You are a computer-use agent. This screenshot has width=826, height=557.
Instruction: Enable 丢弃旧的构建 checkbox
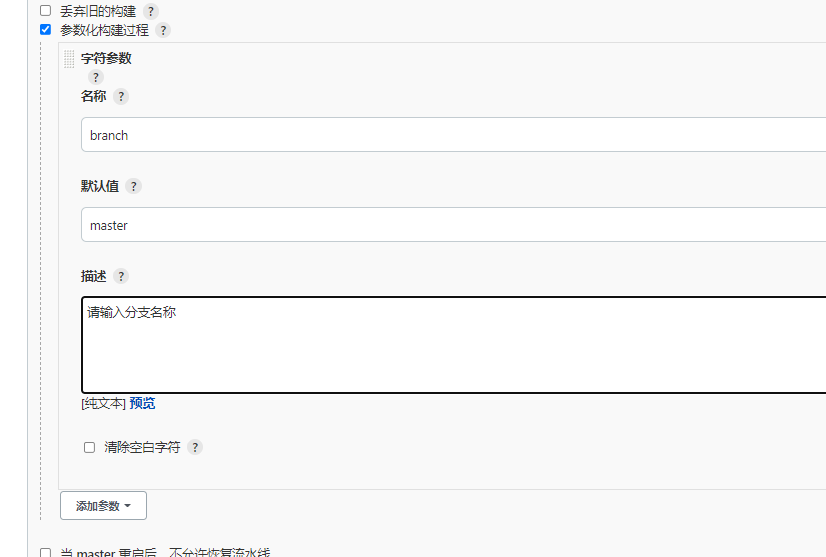click(x=46, y=11)
